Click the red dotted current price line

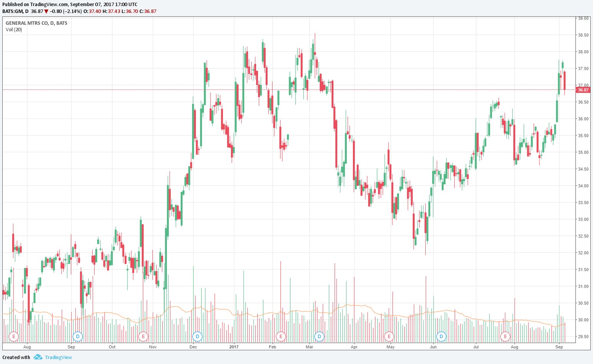coord(268,90)
